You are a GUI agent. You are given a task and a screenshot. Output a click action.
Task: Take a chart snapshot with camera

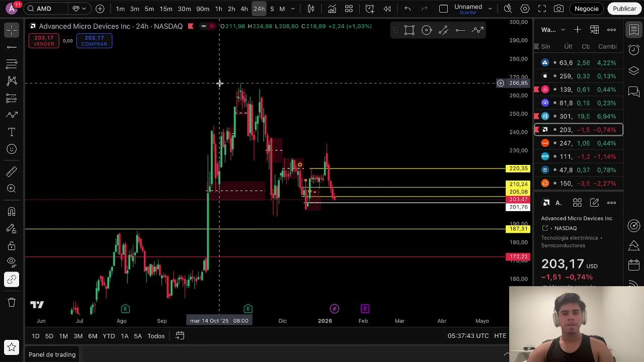(x=558, y=9)
